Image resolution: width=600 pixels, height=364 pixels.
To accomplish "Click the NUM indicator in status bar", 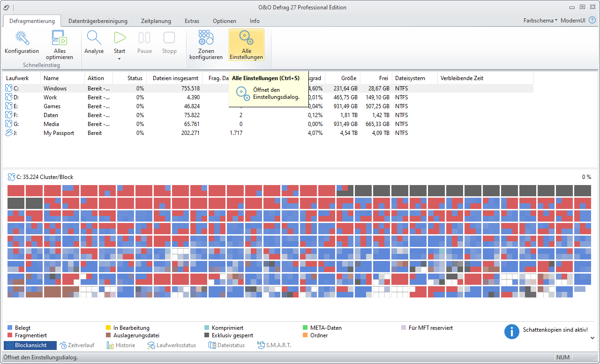I will pos(563,357).
